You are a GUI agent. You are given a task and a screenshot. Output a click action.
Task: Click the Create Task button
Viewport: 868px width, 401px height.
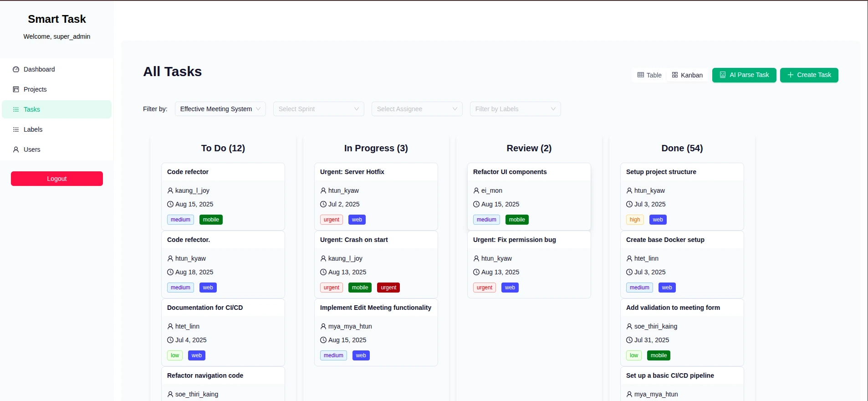point(809,75)
